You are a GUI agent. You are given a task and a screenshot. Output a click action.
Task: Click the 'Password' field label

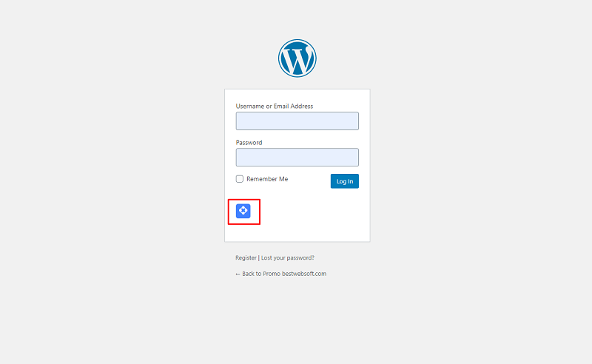tap(249, 142)
